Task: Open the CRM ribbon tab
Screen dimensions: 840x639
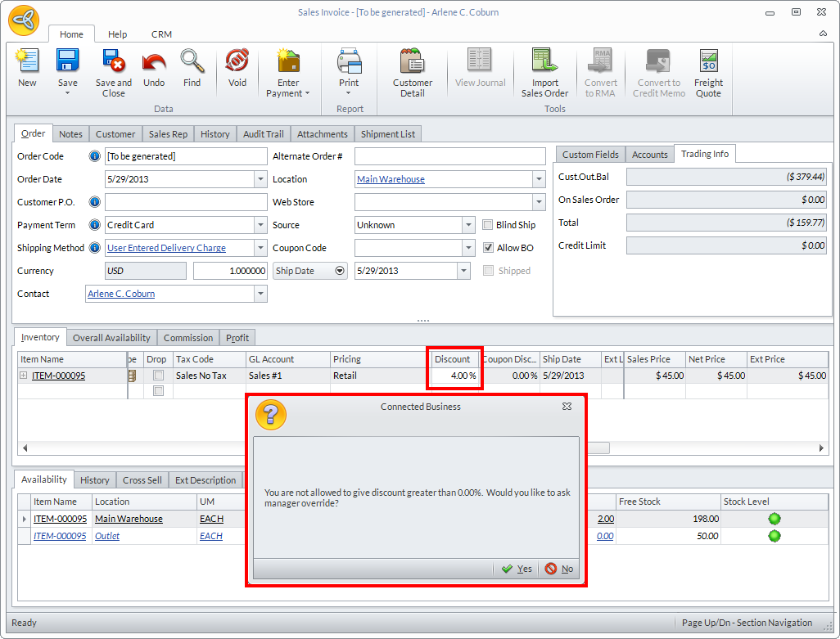Action: 161,34
